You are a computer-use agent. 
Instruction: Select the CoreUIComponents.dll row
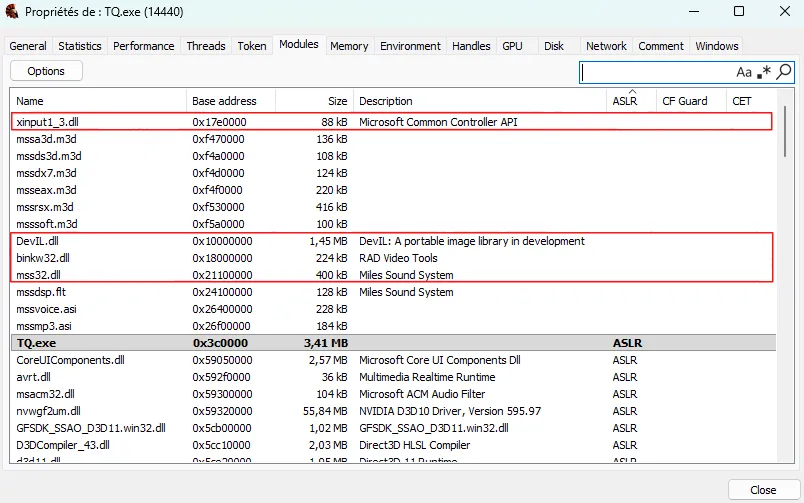point(393,360)
